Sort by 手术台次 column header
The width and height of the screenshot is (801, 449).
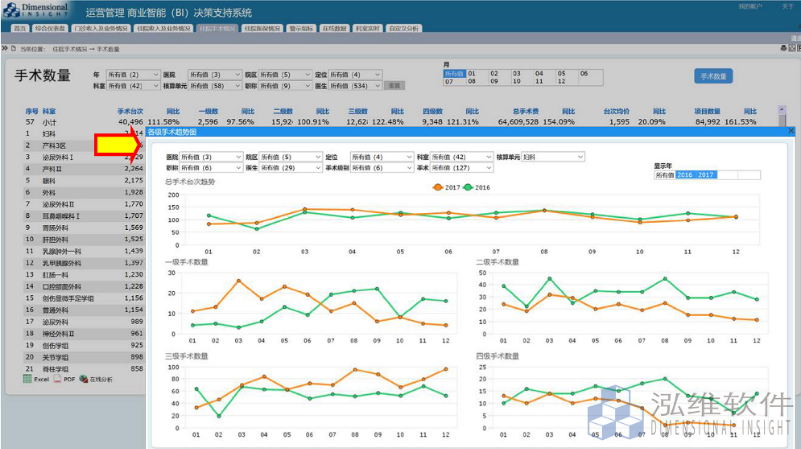click(130, 111)
